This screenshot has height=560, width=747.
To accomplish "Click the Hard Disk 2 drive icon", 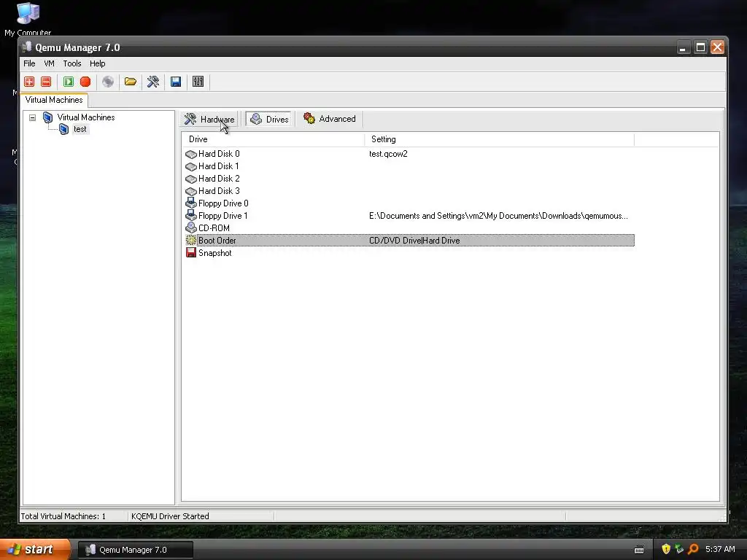I will (191, 179).
